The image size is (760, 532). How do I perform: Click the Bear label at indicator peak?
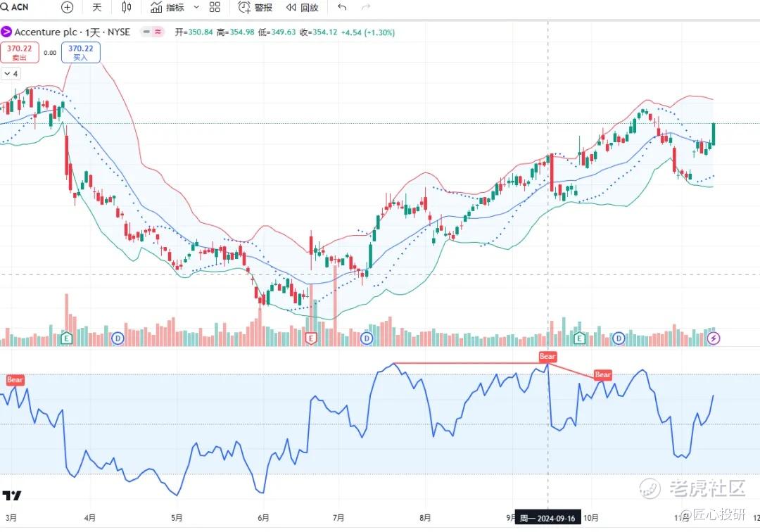click(547, 357)
